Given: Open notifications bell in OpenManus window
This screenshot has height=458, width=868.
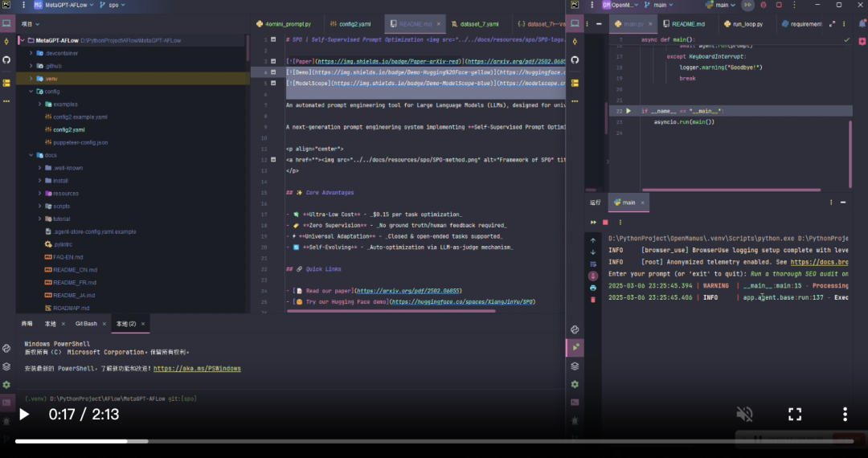Looking at the screenshot, I should 862,23.
